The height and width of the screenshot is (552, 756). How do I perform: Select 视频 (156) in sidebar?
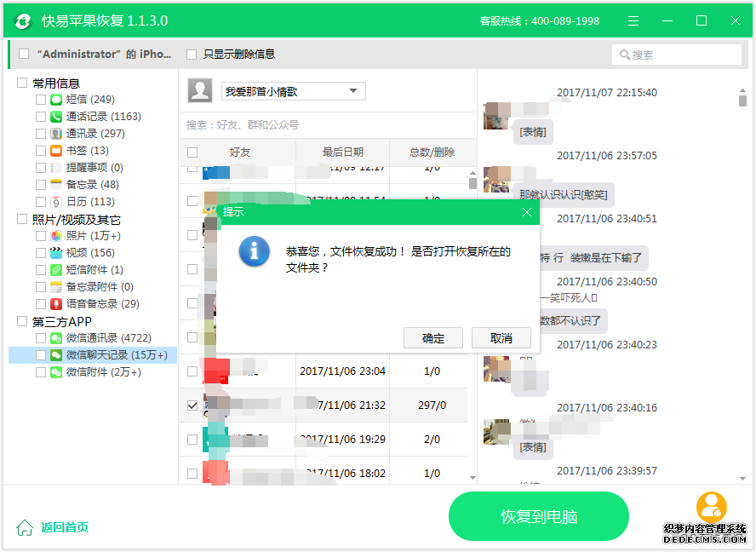[x=90, y=252]
